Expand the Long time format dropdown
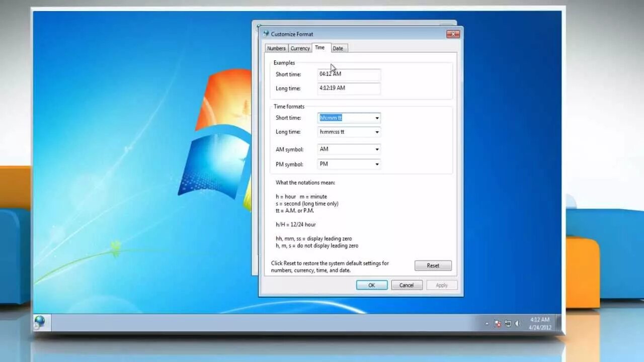 coord(377,132)
